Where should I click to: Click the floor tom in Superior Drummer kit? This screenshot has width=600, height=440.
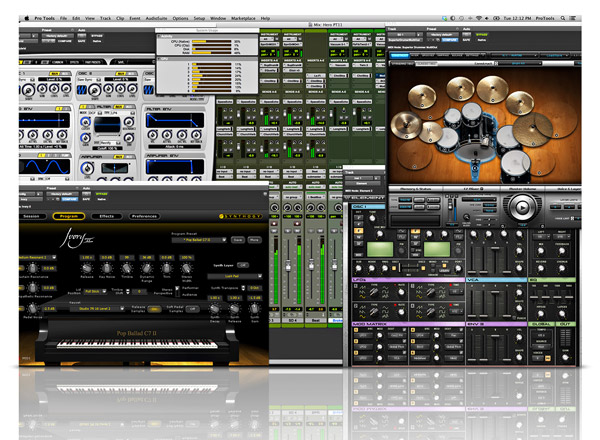515,166
